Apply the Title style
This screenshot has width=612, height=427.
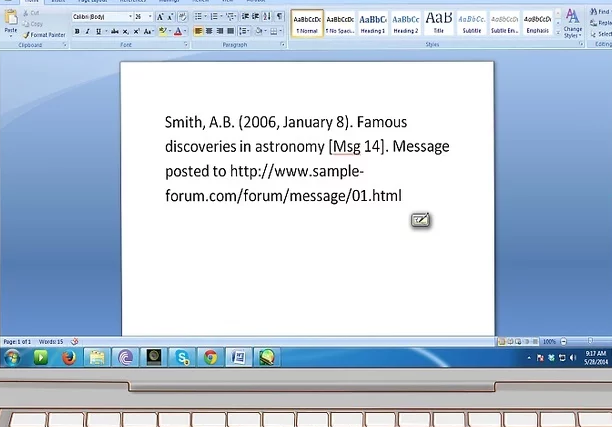coord(439,23)
